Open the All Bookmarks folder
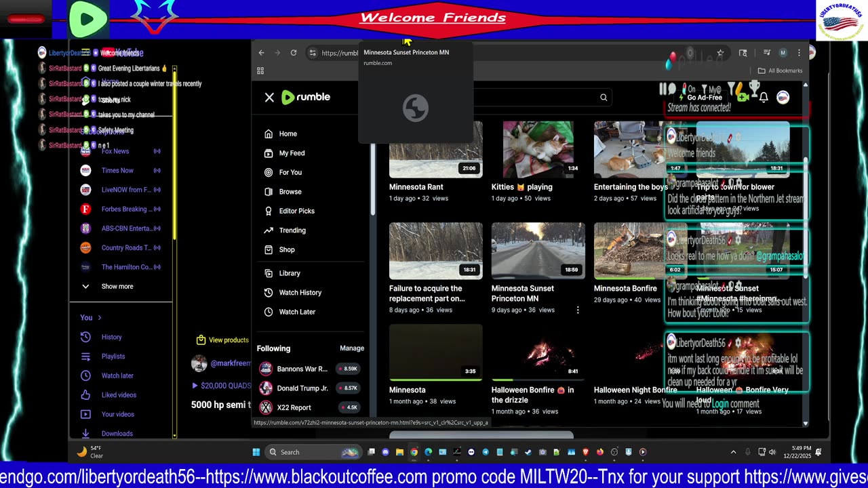 coord(780,70)
